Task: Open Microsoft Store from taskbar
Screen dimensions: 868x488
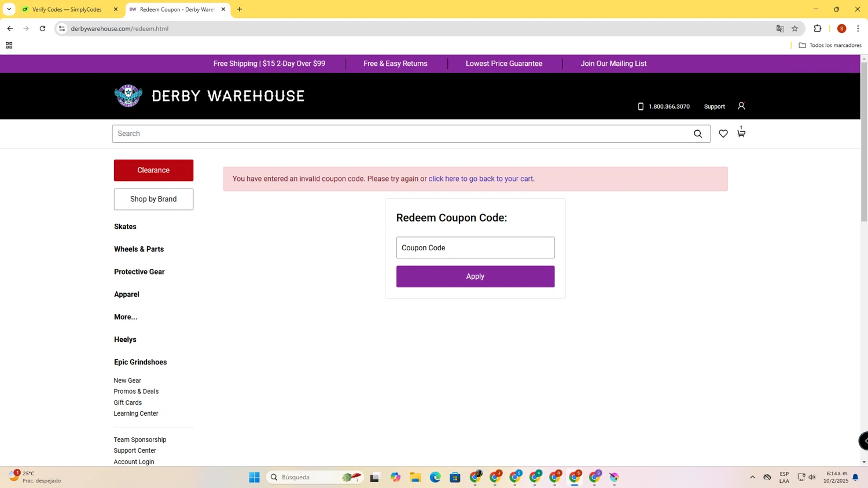Action: point(455,477)
